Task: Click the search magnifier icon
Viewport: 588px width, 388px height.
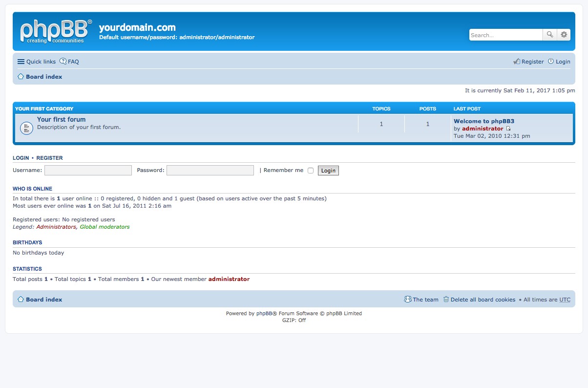Action: click(x=550, y=35)
